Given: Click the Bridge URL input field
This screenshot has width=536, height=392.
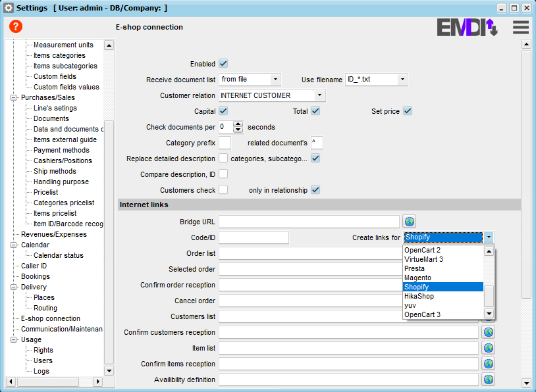Looking at the screenshot, I should tap(309, 222).
